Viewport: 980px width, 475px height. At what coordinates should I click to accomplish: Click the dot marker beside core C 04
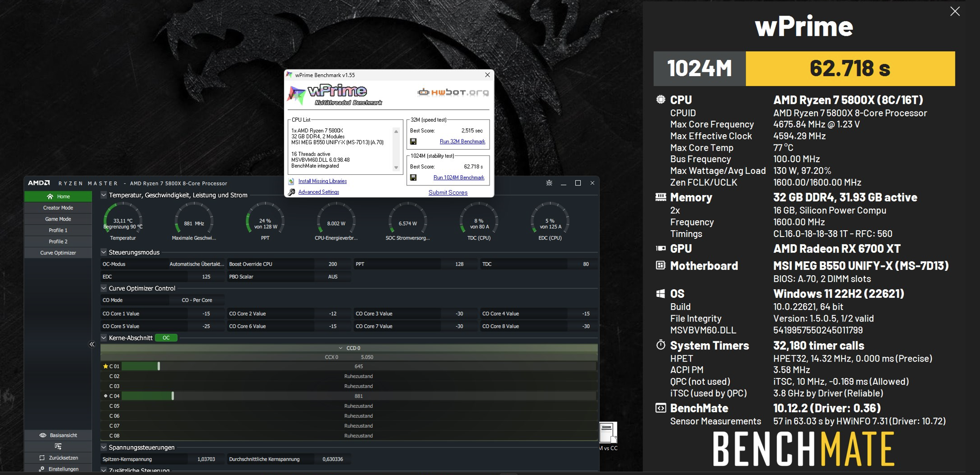coord(106,396)
